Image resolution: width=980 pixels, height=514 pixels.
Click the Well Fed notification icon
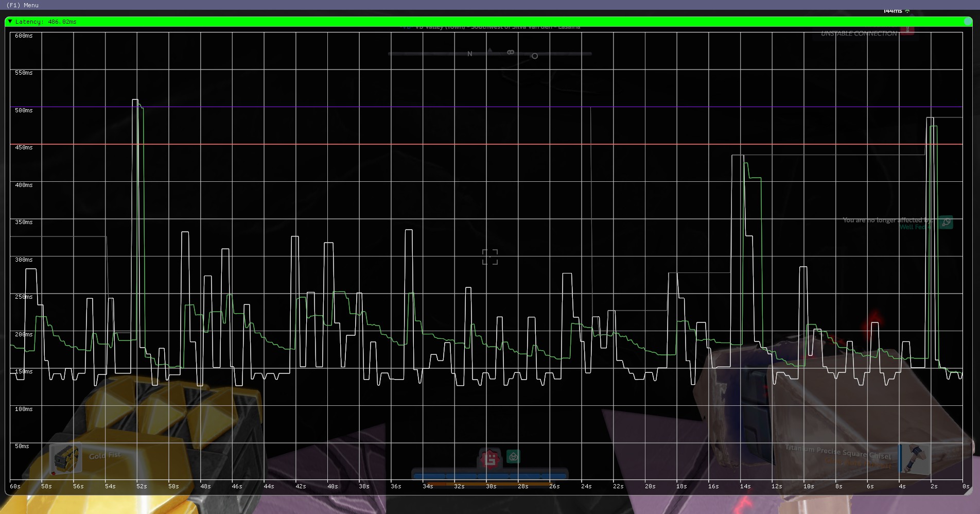(946, 222)
